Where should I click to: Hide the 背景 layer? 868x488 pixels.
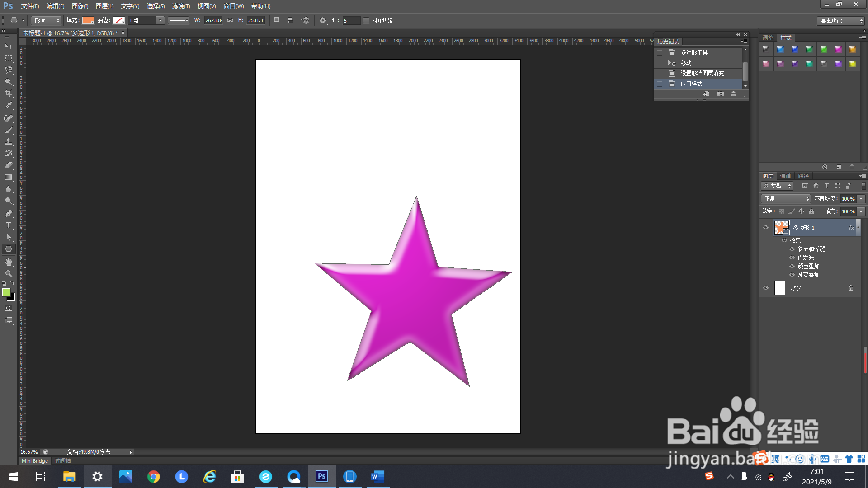pos(766,288)
